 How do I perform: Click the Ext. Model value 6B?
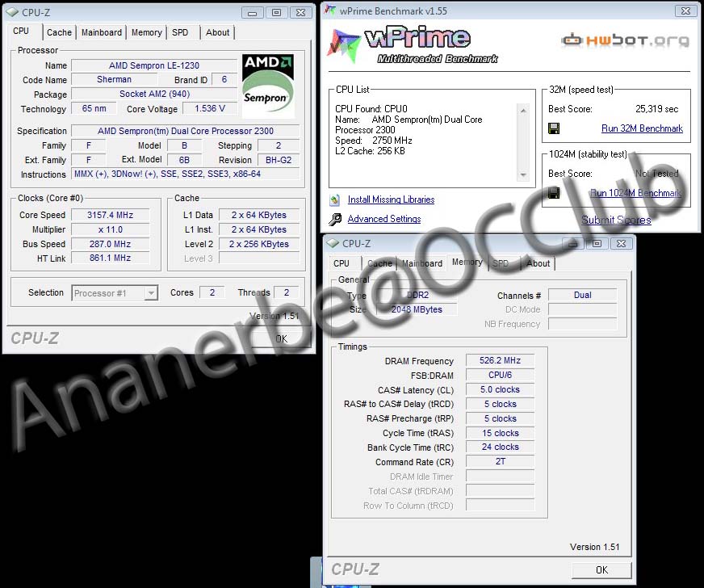pyautogui.click(x=184, y=160)
